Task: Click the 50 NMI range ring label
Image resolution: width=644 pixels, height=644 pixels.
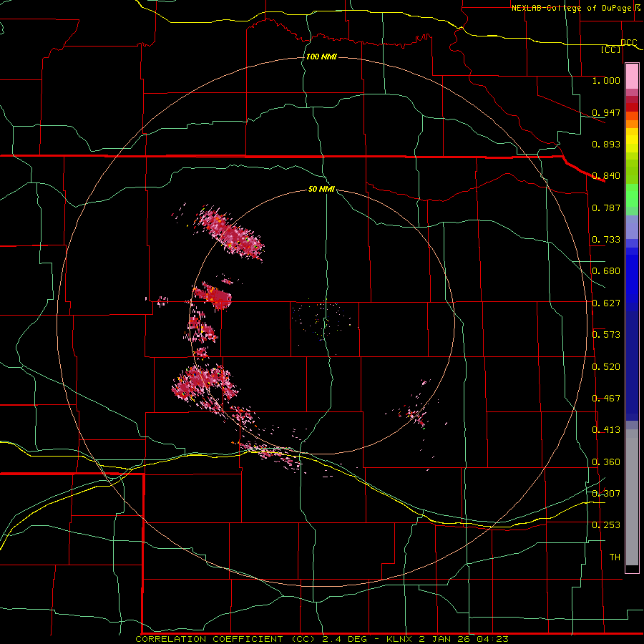Action: [x=321, y=189]
